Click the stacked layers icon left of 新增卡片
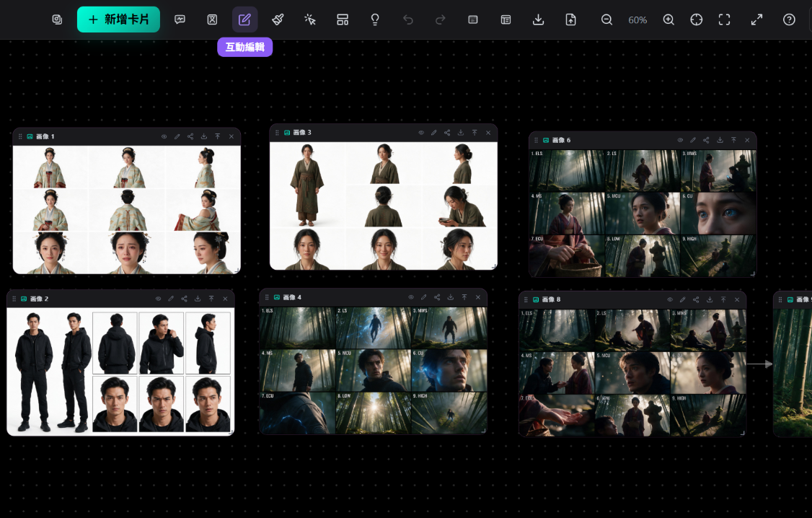Image resolution: width=812 pixels, height=518 pixels. pyautogui.click(x=57, y=19)
